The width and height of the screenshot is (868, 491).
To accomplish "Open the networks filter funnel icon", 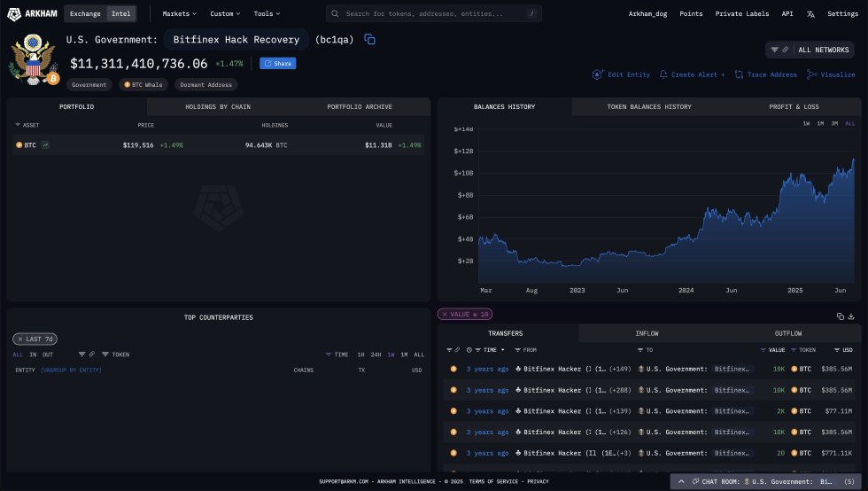I will pos(774,50).
